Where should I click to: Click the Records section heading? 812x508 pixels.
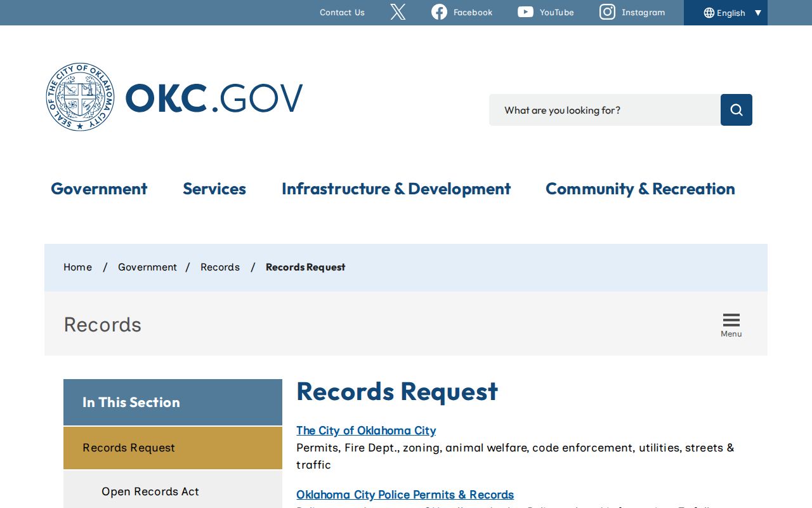pos(102,324)
